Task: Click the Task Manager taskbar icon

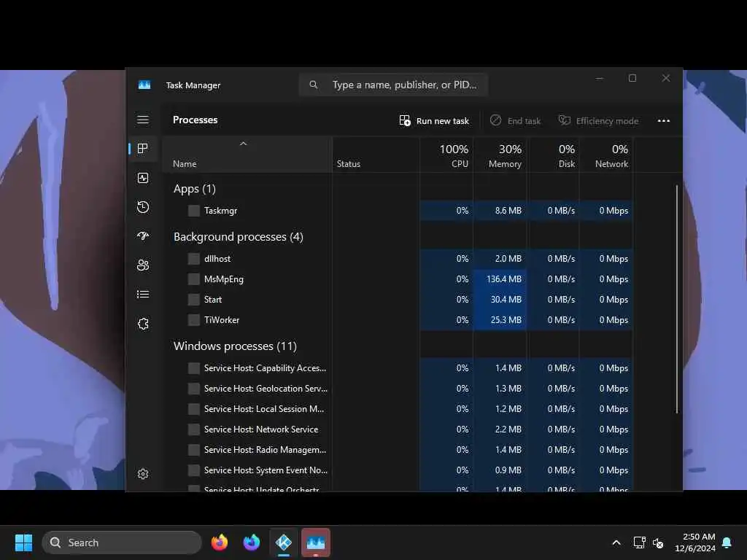Action: click(x=315, y=542)
